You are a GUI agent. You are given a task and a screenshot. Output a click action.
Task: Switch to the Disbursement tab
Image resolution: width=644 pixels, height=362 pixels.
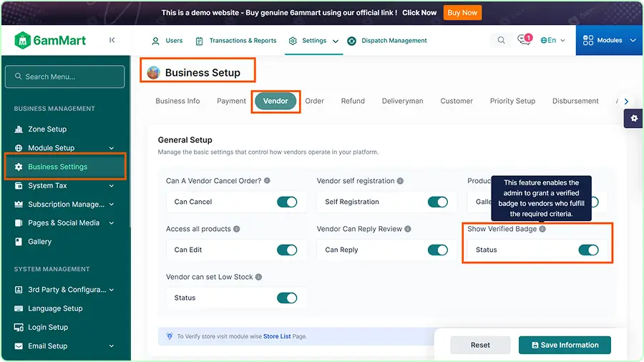pyautogui.click(x=575, y=101)
